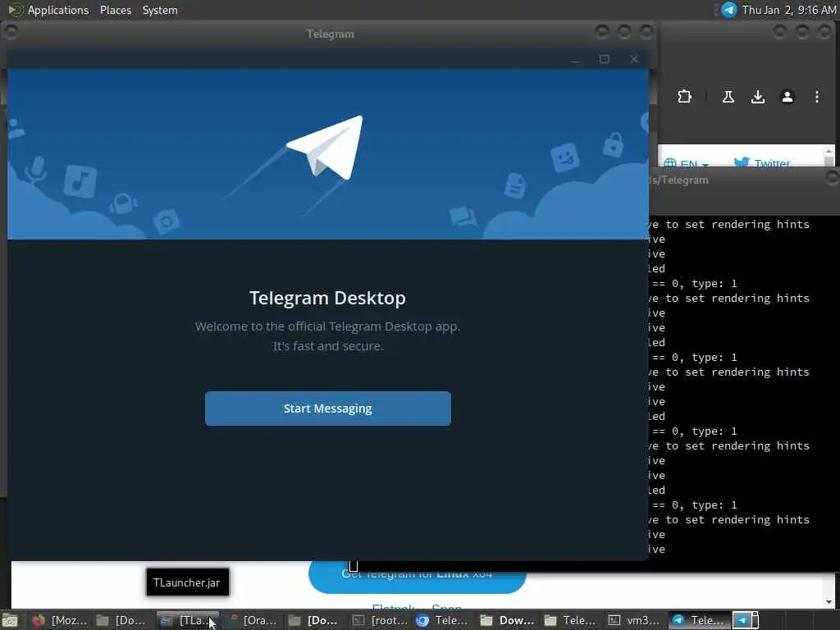Open the EN language dropdown in browser page
Image resolution: width=840 pixels, height=630 pixels.
click(686, 163)
